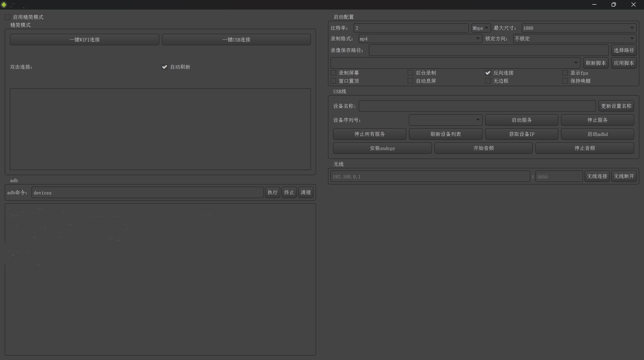Open the 最大尺寸 size dropdown
Image resolution: width=644 pixels, height=360 pixels.
[632, 28]
